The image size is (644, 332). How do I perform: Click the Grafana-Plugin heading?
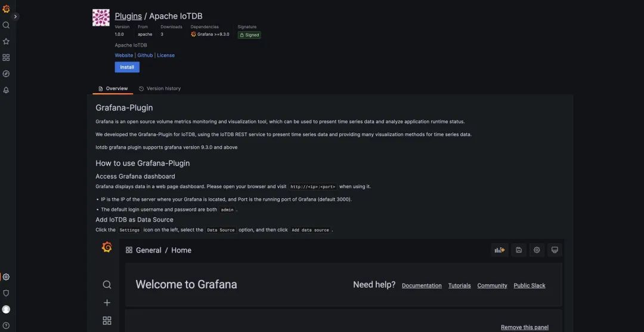tap(124, 108)
